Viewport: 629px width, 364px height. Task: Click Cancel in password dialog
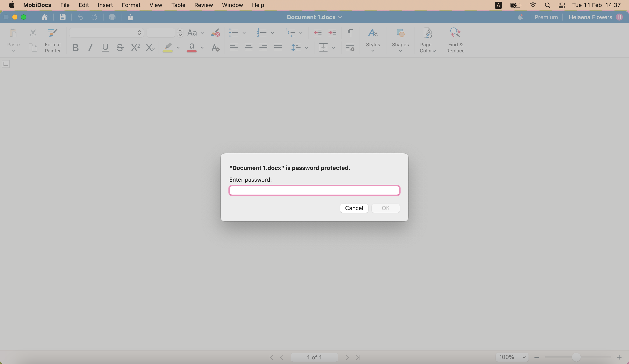tap(354, 208)
